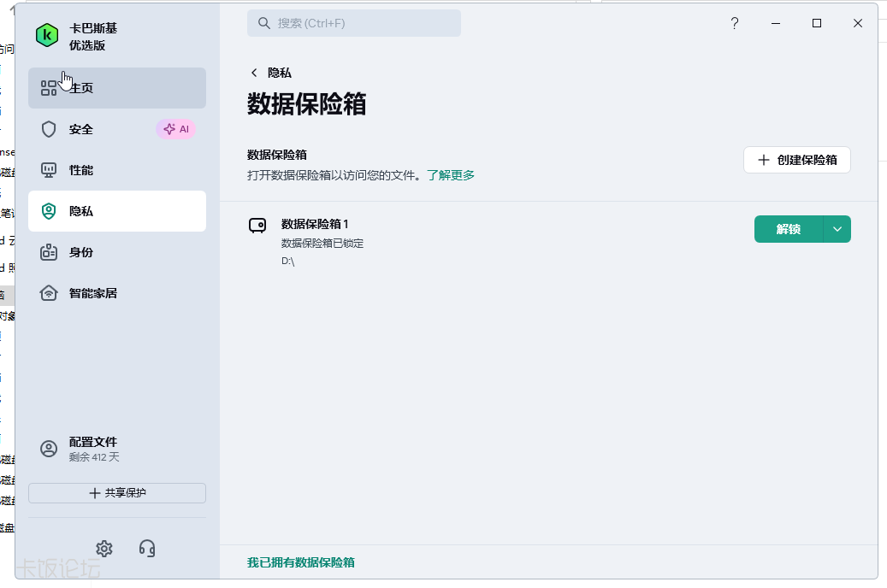Click the Kaspersky hexagon logo icon
This screenshot has height=588, width=887.
(x=47, y=36)
